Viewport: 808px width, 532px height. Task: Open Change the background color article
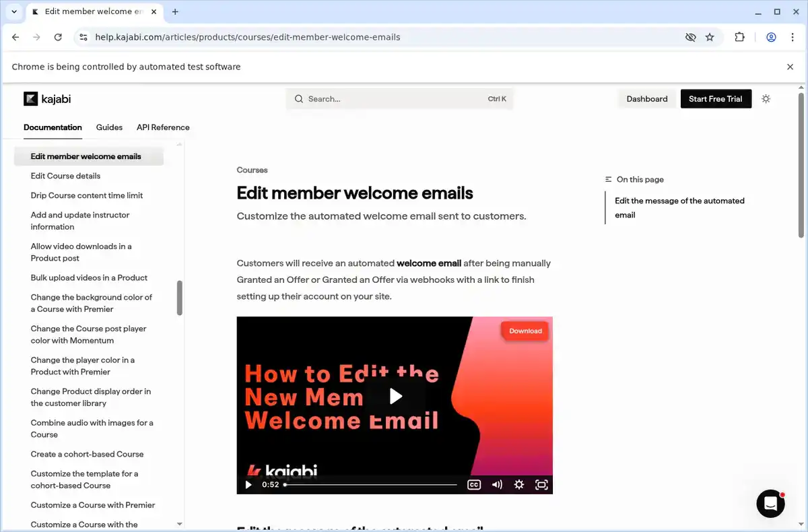tap(92, 303)
